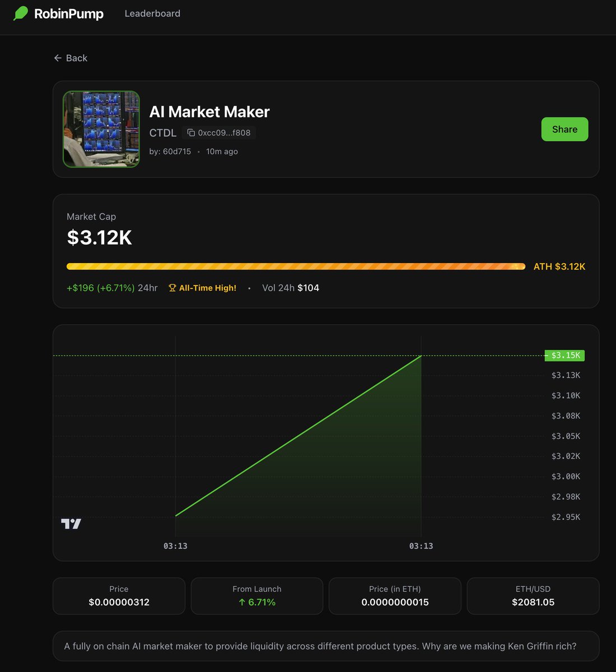Click the Price card showing $0.00000312

(119, 596)
